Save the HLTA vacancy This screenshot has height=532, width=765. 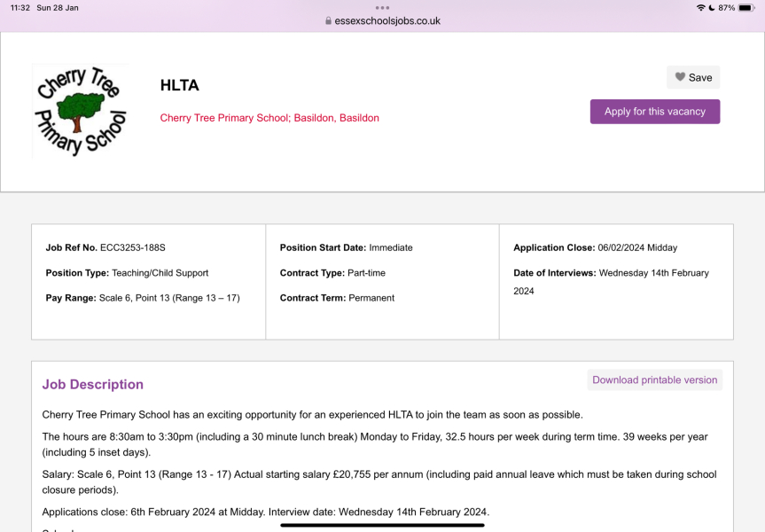pyautogui.click(x=692, y=77)
